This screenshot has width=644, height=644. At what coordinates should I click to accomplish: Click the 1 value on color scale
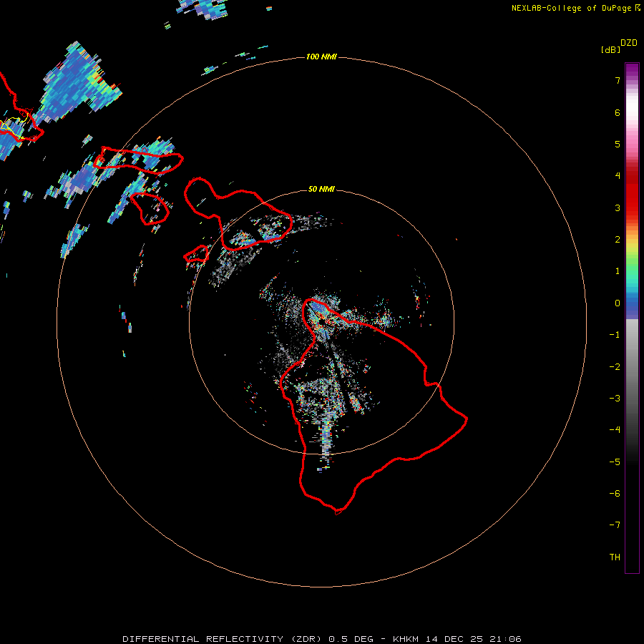coord(618,271)
